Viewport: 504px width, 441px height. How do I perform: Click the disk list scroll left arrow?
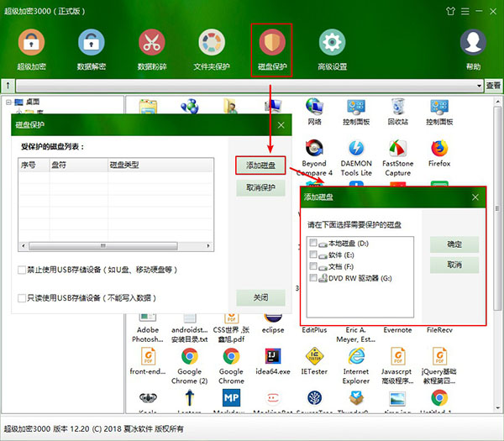click(x=24, y=246)
